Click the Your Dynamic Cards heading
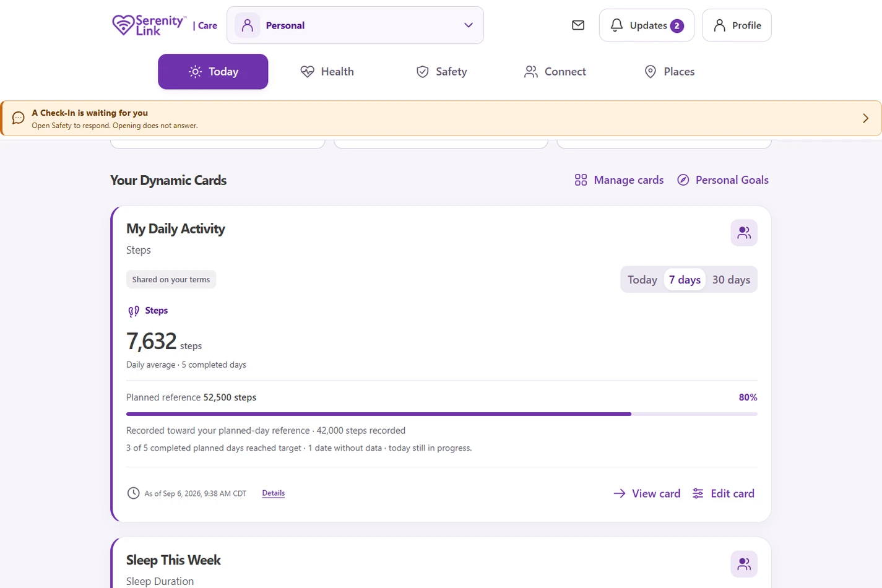882x588 pixels. point(168,180)
